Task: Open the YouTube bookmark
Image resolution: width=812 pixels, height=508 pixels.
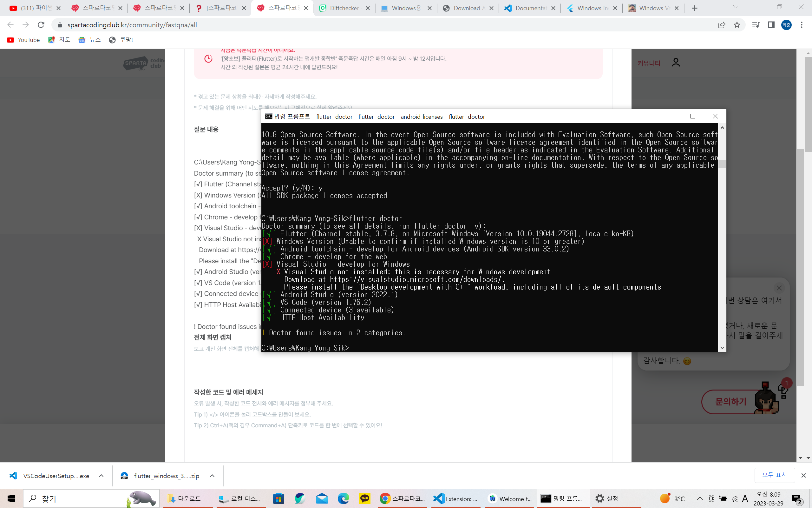Action: pos(23,40)
